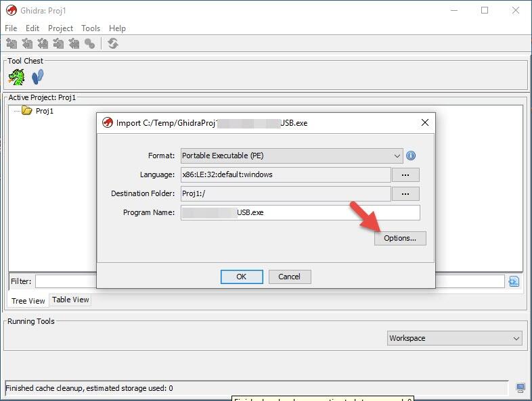The height and width of the screenshot is (401, 532).
Task: Click the repository connection toolbar icon
Action: pos(90,44)
